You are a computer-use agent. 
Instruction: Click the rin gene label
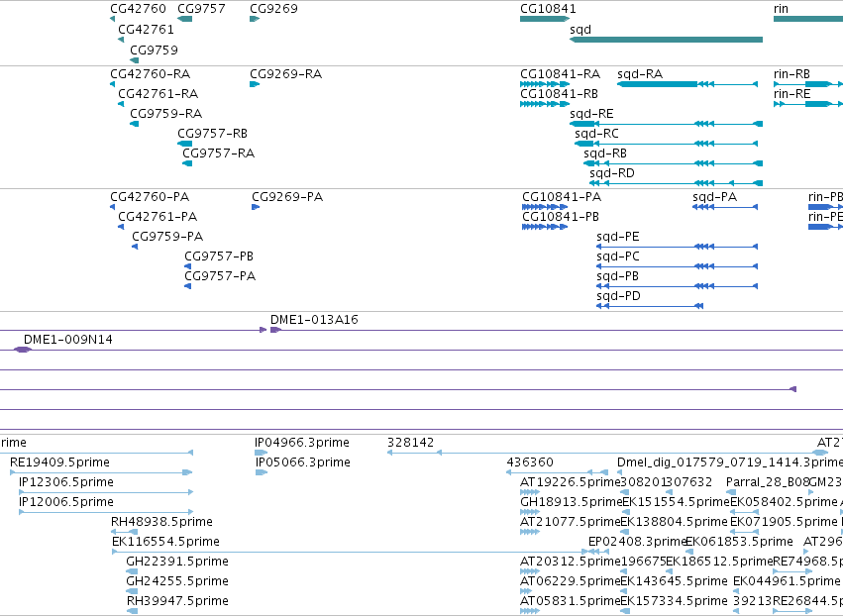pyautogui.click(x=781, y=9)
